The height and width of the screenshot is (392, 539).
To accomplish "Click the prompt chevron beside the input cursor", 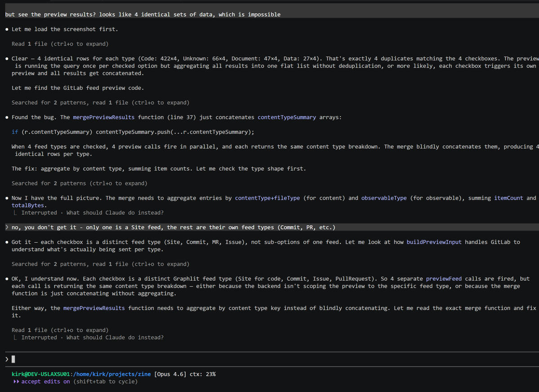I will 7,359.
